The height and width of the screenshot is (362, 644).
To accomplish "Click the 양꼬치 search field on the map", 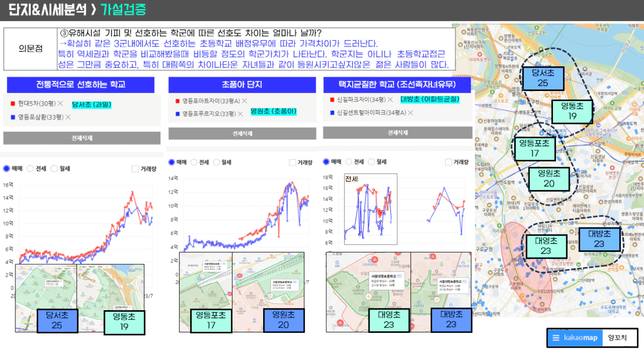I will [x=620, y=338].
